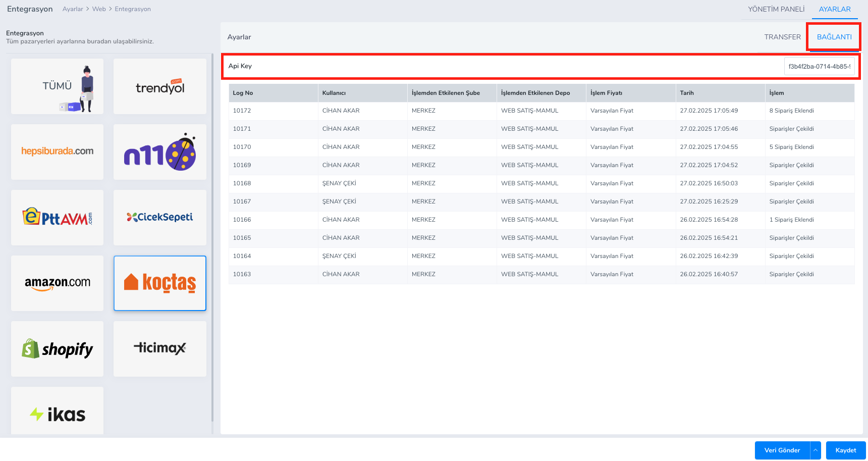Expand the Veri Gönder dropdown arrow

815,450
